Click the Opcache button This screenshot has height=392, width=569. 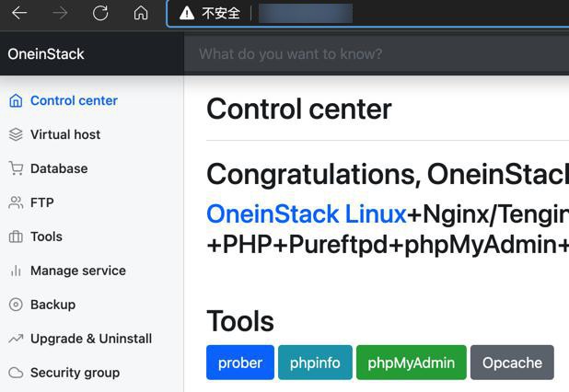(512, 363)
